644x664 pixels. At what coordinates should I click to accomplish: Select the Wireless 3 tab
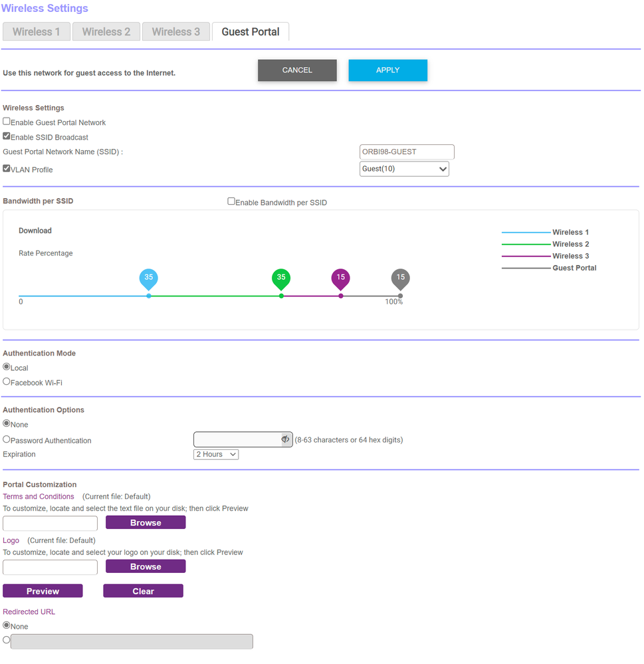tap(176, 32)
